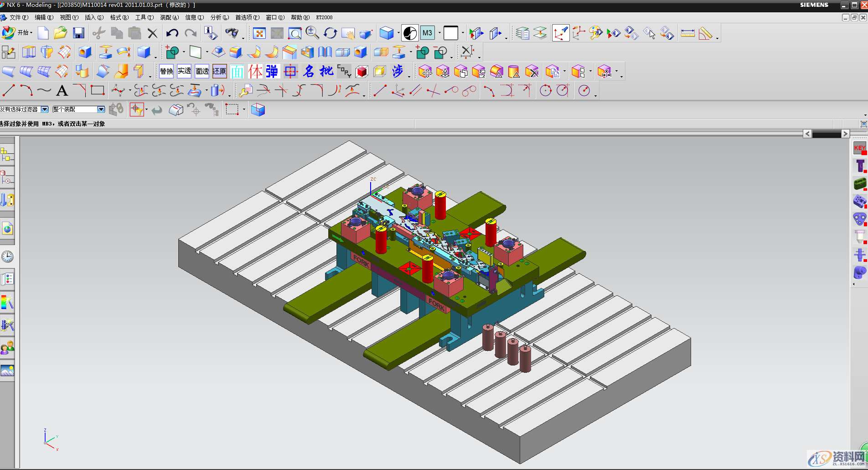Open the 分析(L) menu
The image size is (868, 470).
point(219,17)
